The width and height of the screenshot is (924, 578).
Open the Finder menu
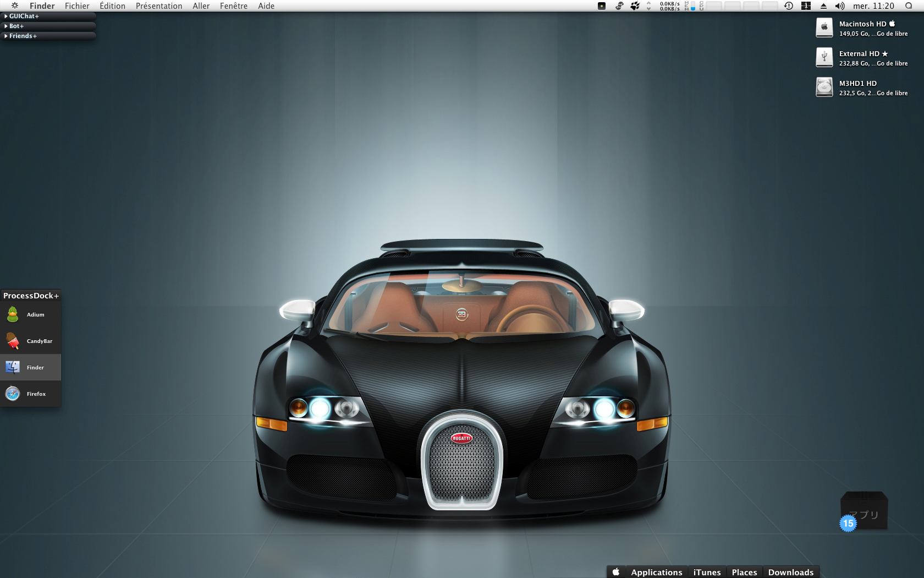(42, 6)
